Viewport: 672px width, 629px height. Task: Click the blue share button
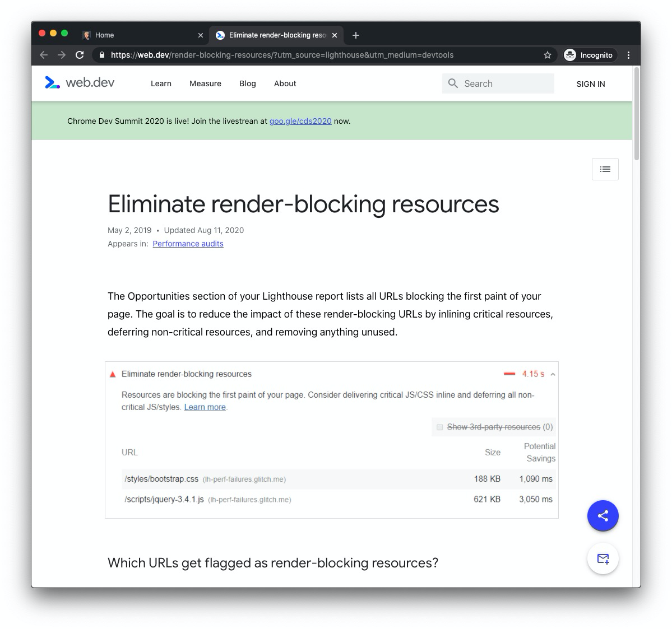point(603,515)
